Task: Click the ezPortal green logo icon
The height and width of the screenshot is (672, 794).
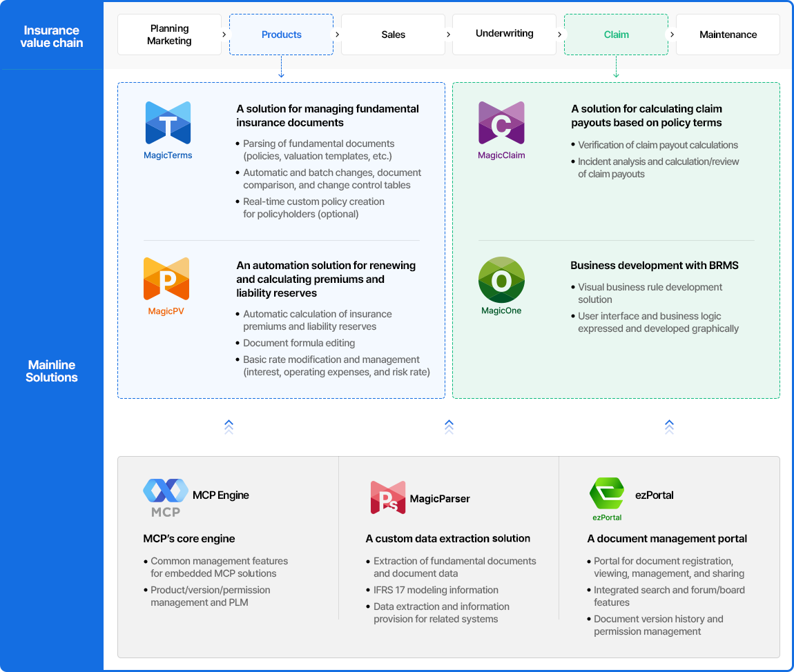Action: [x=607, y=493]
